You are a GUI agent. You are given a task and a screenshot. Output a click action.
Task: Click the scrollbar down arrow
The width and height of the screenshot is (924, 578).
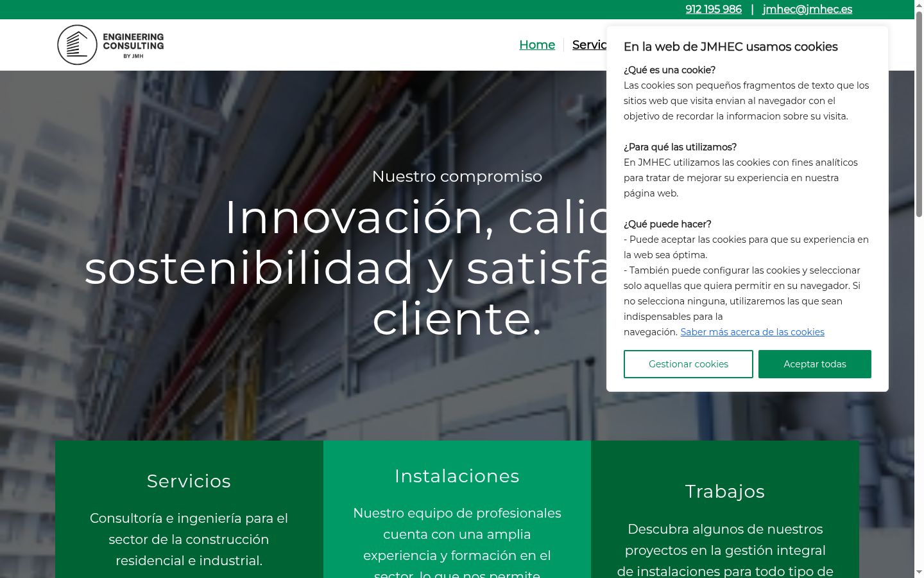click(919, 572)
